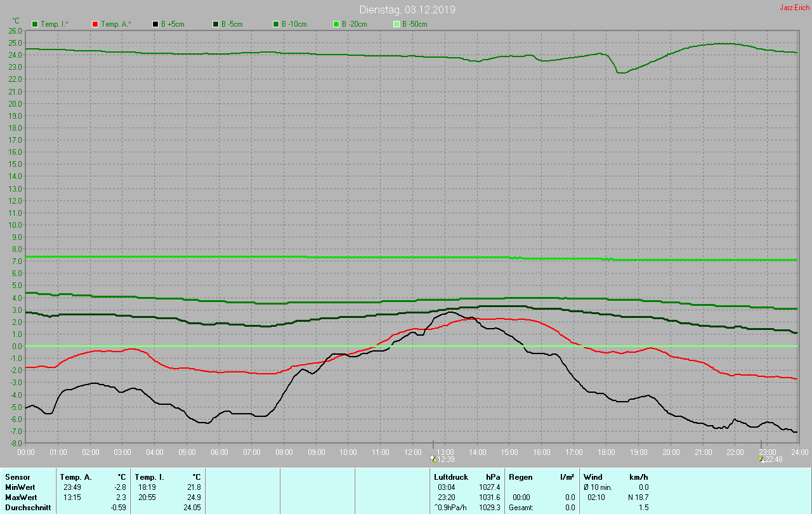Click the 'Wind' column header
The height and width of the screenshot is (514, 812).
(593, 477)
